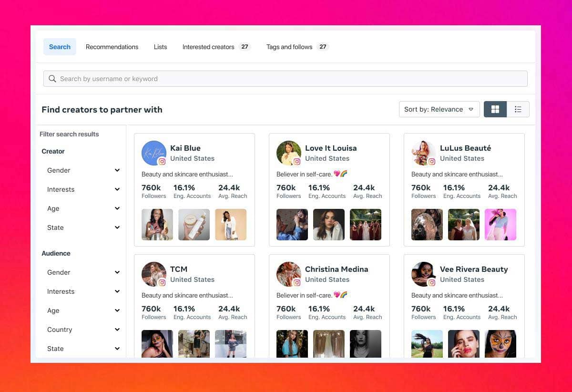572x392 pixels.
Task: Click the Audience filter heading
Action: tap(56, 253)
